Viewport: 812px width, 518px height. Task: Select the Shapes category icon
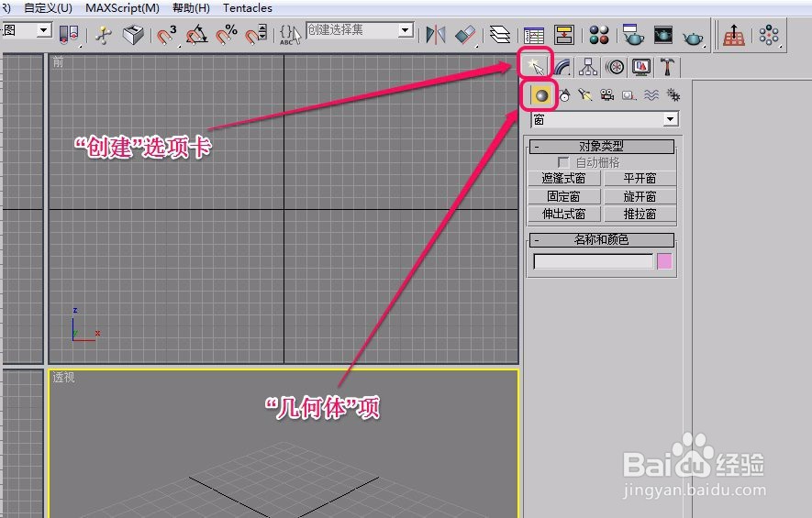(x=564, y=95)
